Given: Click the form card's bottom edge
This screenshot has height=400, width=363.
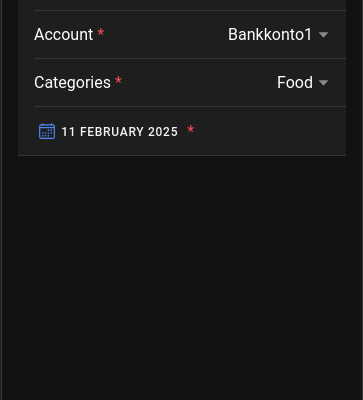Looking at the screenshot, I should 182,155.
